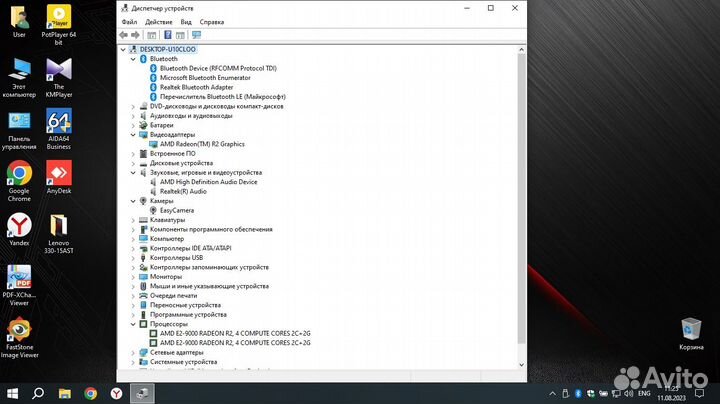Open the Вид menu
This screenshot has width=720, height=404.
(186, 22)
